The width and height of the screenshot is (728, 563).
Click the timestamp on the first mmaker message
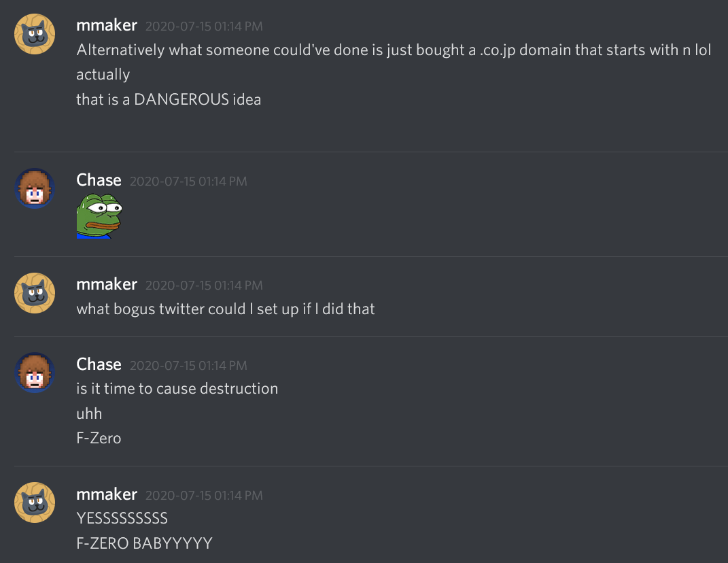coord(204,27)
